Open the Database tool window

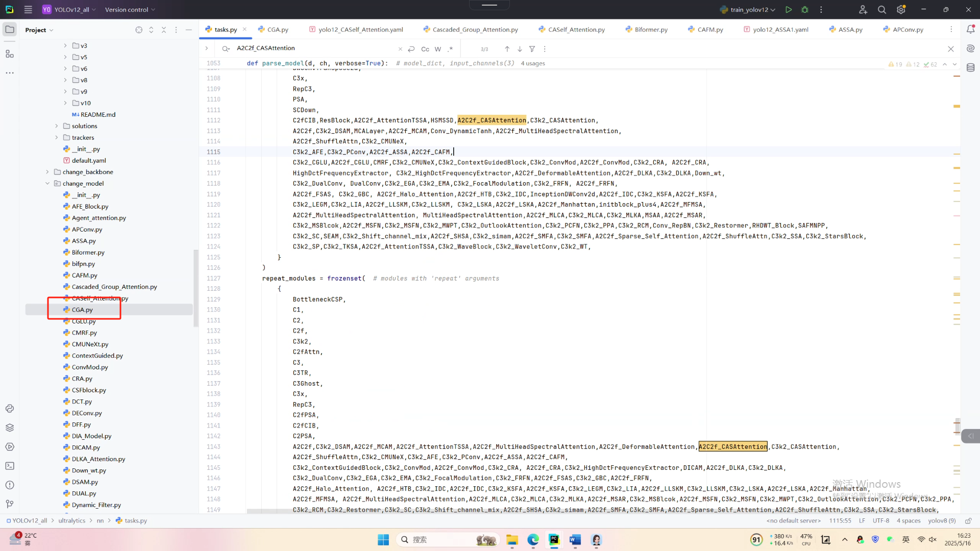point(970,68)
